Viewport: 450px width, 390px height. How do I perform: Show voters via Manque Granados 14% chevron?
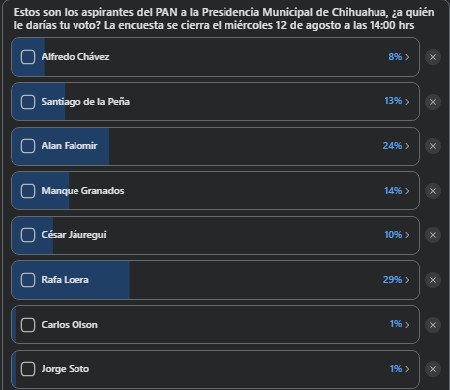397,191
